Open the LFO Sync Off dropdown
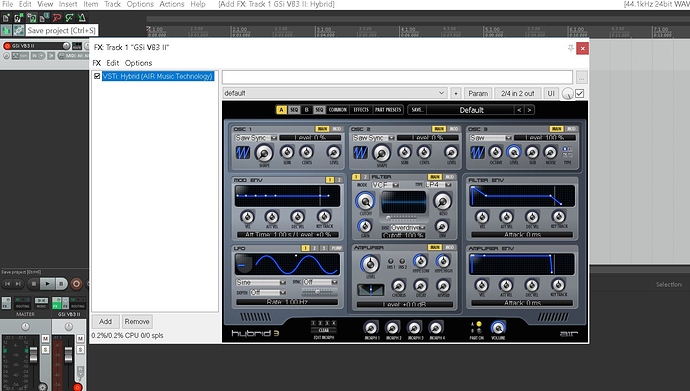The image size is (690, 391). [320, 282]
